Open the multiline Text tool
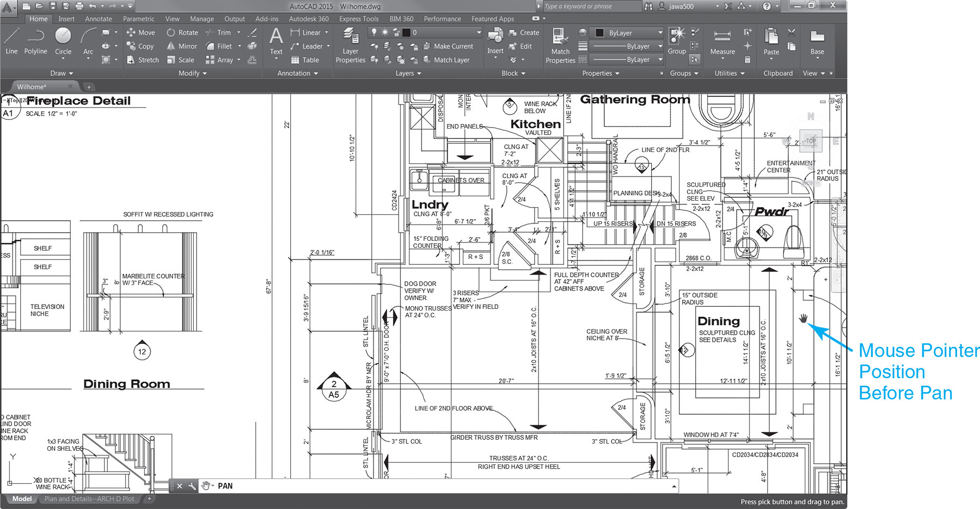Viewport: 980px width, 509px height. (276, 41)
